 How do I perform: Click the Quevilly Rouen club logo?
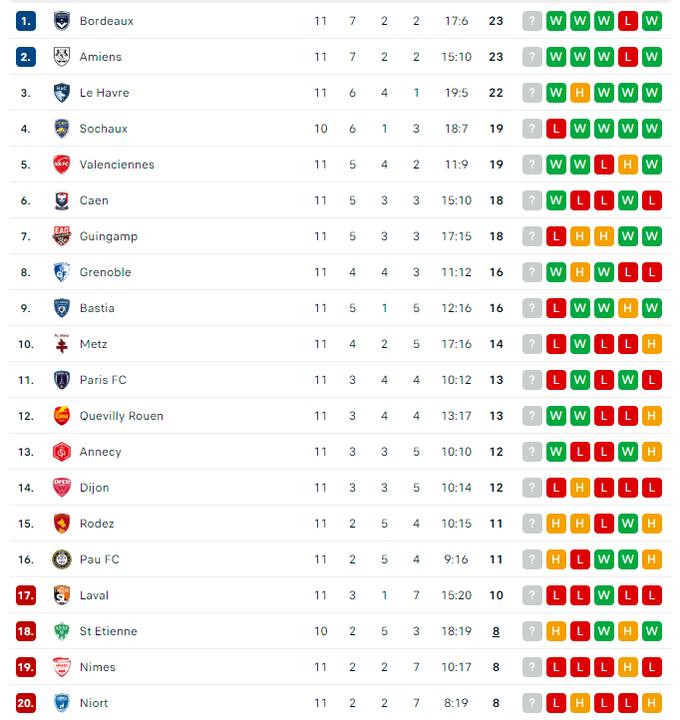[x=62, y=416]
